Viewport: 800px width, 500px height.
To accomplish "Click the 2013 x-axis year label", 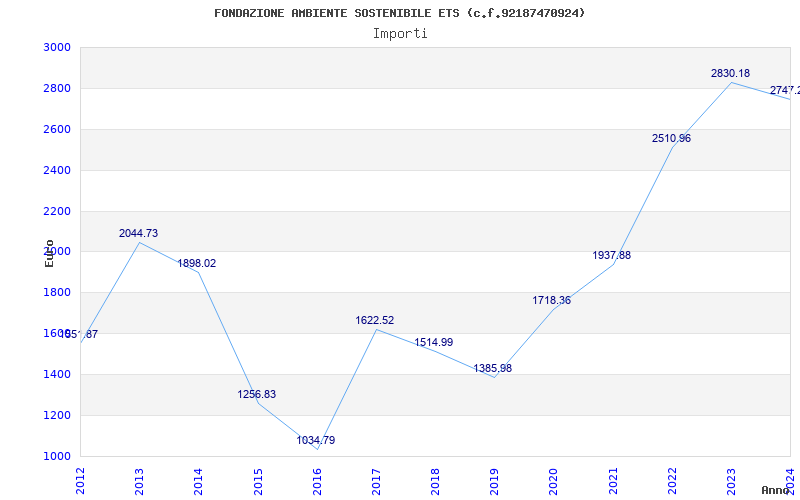I will tap(139, 481).
